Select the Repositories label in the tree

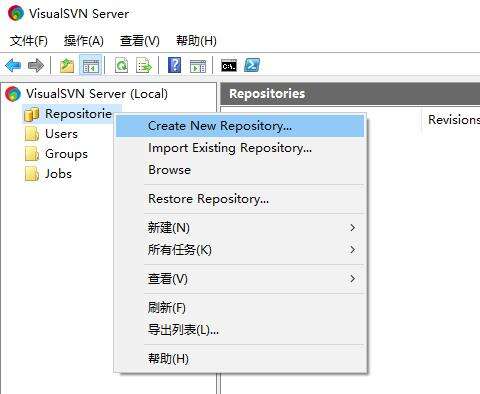tap(78, 114)
